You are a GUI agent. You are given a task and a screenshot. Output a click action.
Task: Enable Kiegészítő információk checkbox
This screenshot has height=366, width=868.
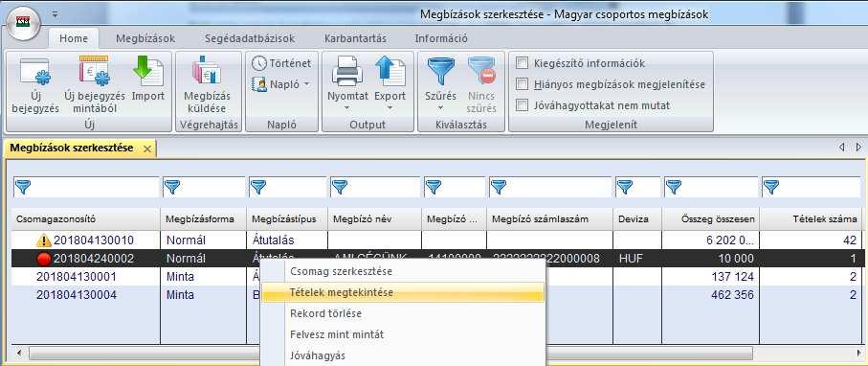click(522, 64)
